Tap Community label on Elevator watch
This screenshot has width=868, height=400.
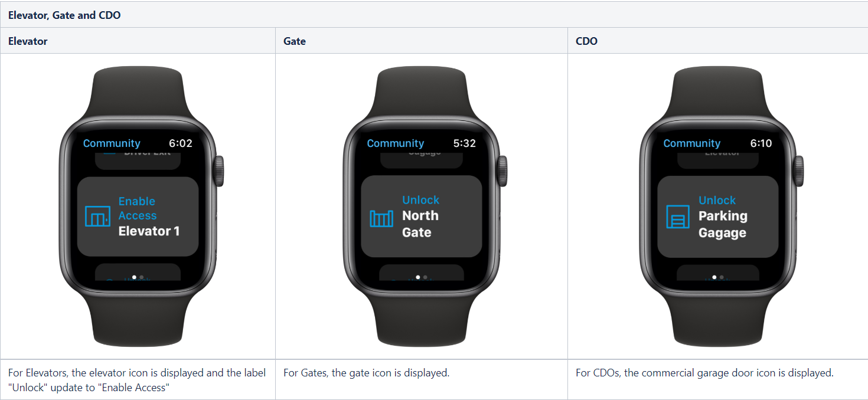point(112,143)
